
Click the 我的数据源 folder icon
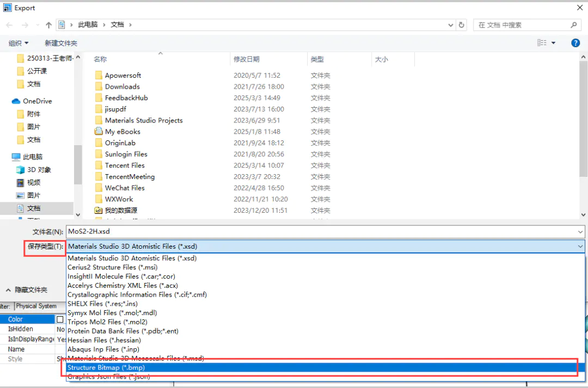click(99, 210)
